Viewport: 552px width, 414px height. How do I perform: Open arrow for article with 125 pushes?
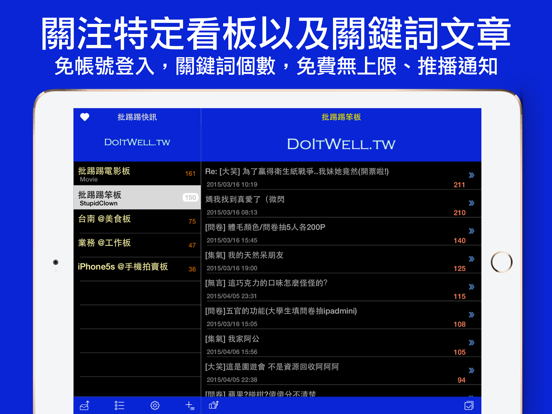pyautogui.click(x=471, y=259)
